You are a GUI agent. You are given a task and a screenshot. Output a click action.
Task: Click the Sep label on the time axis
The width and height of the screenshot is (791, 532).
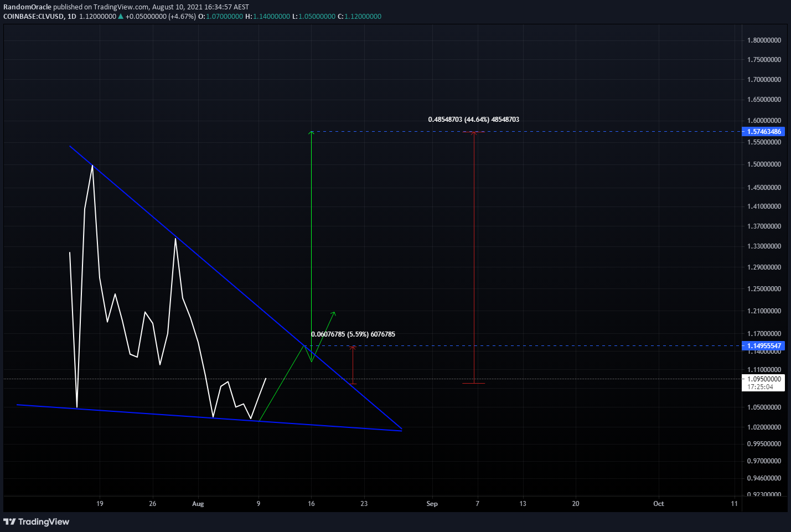432,504
